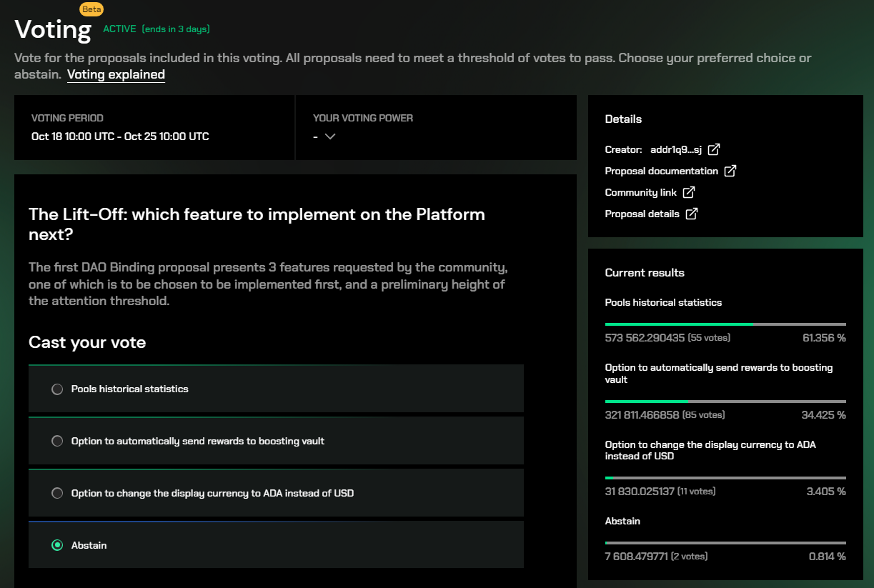Click the boosting vault results progress bar

pyautogui.click(x=725, y=401)
